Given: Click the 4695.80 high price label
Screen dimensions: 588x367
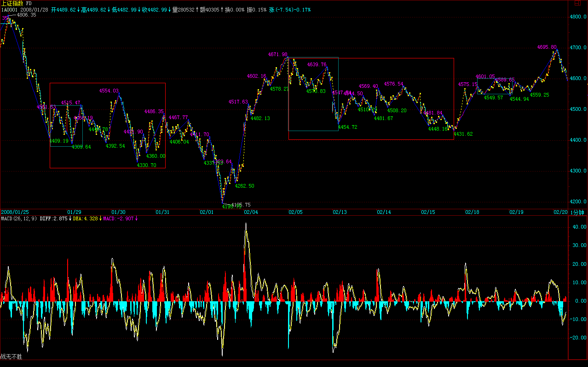Looking at the screenshot, I should pyautogui.click(x=547, y=47).
